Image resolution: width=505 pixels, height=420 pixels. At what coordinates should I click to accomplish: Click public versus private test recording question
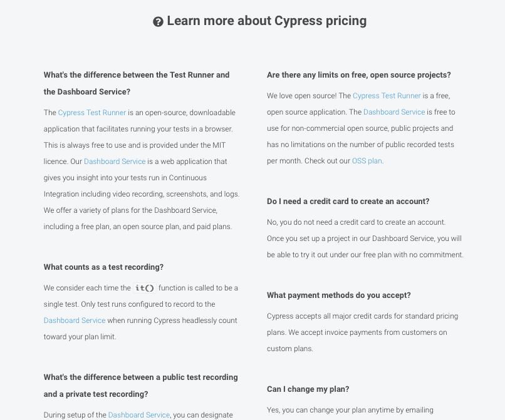pos(141,386)
